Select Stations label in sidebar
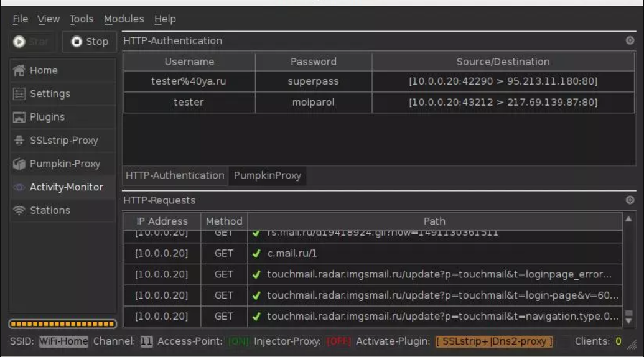Screen dimensions: 644x357 click(50, 210)
